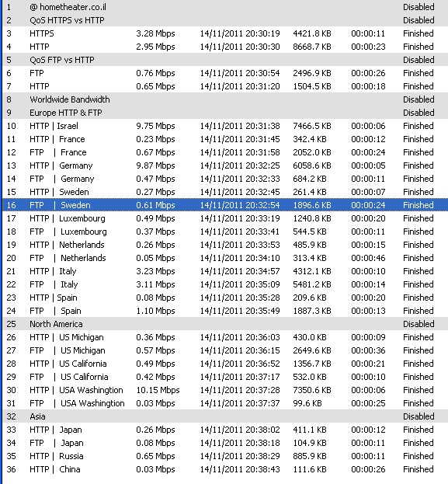This screenshot has width=448, height=484.
Task: Select the Asia group header row
Action: 225,416
